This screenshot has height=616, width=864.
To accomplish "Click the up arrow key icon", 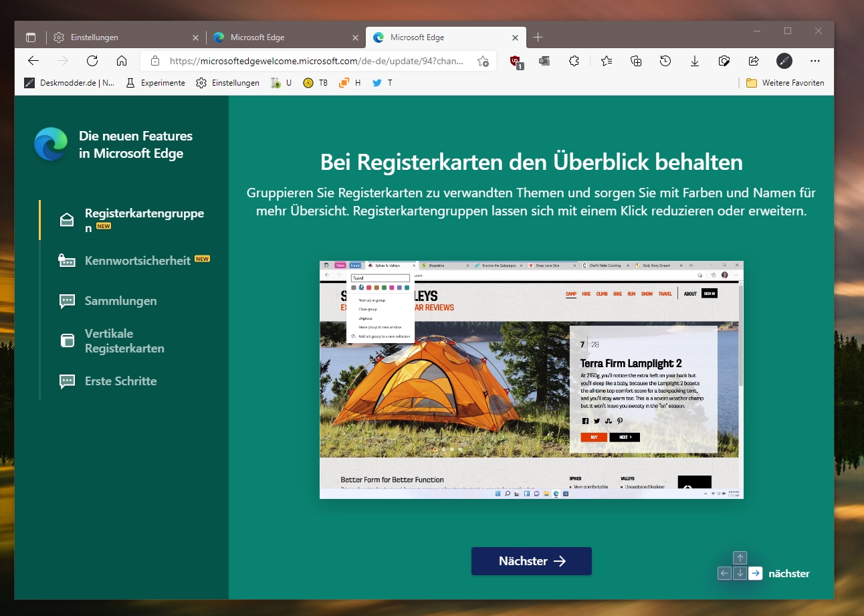I will [x=740, y=558].
